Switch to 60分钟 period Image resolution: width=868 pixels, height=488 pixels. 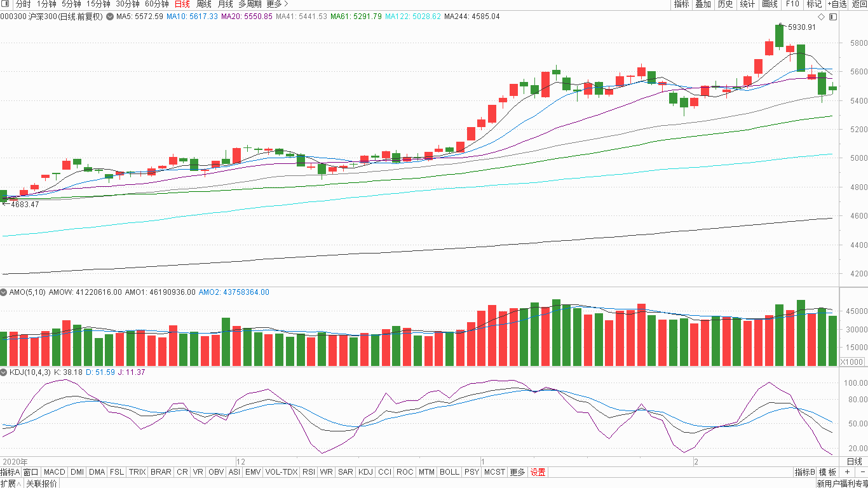156,4
